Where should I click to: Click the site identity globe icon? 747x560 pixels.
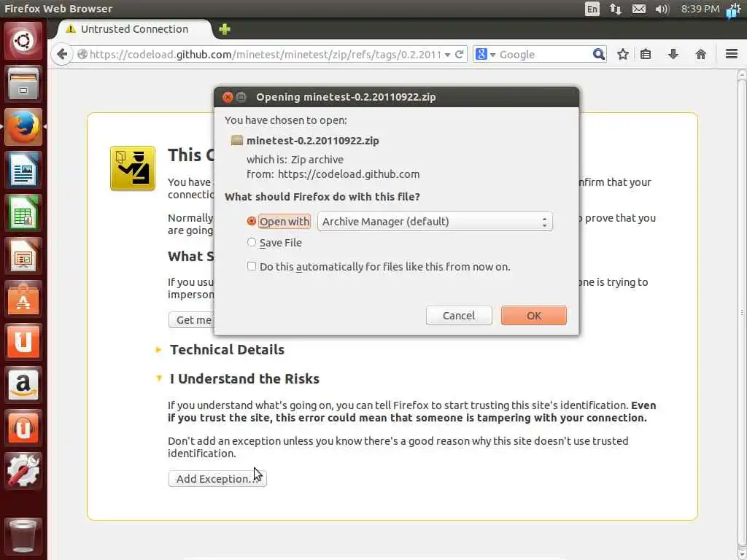tap(82, 54)
